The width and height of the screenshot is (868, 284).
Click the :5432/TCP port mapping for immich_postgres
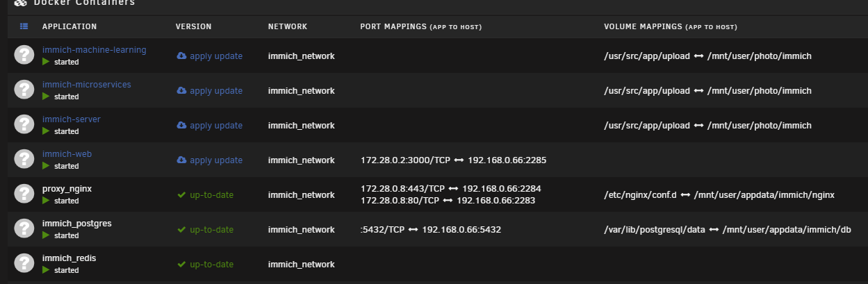[431, 229]
